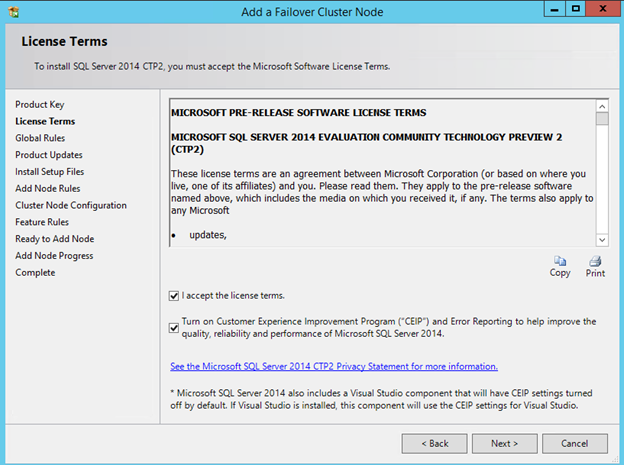
Task: Select the Global Rules step
Action: click(42, 138)
